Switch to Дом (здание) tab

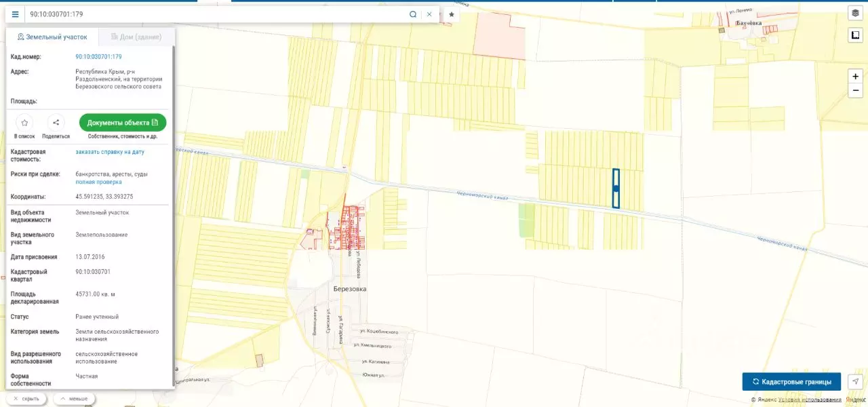click(136, 37)
